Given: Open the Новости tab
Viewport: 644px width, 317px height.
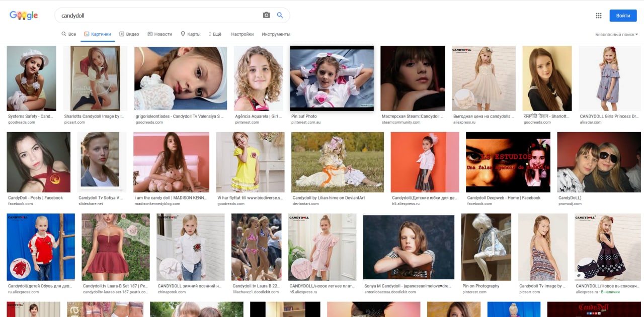Looking at the screenshot, I should (160, 34).
